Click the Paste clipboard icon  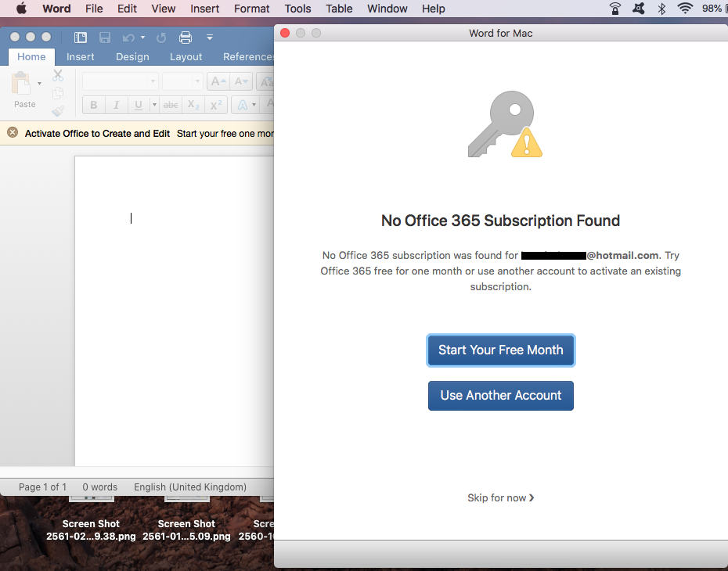(x=21, y=84)
